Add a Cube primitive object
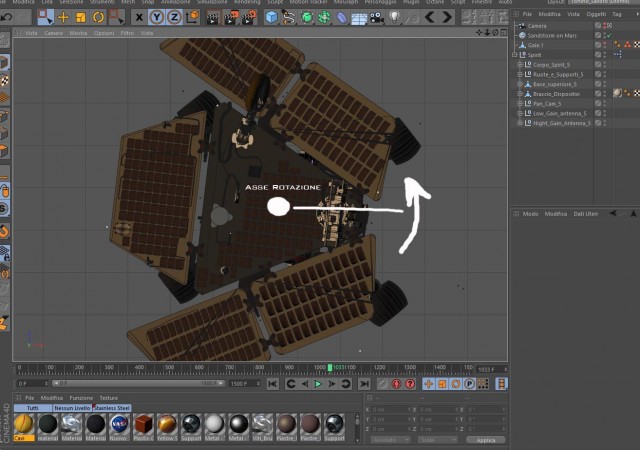This screenshot has height=450, width=640. point(271,17)
